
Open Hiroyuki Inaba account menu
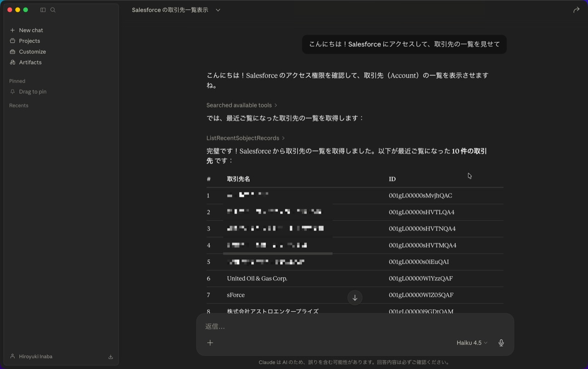coord(35,356)
